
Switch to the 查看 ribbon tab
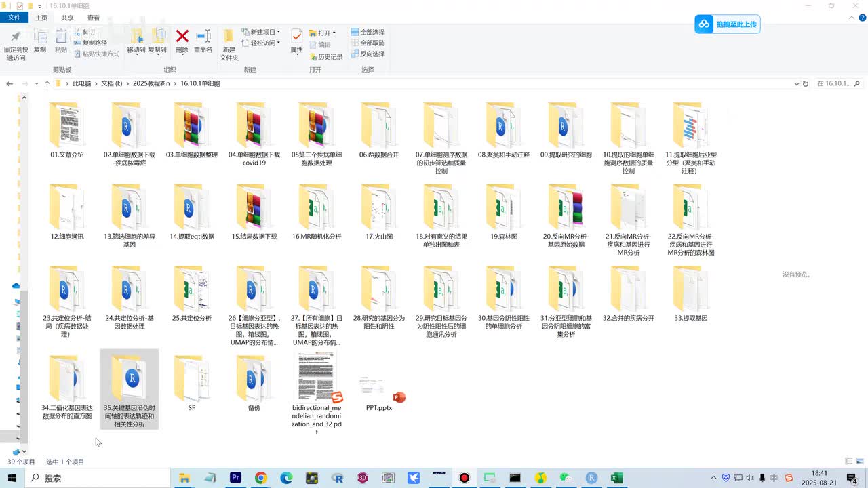point(94,18)
